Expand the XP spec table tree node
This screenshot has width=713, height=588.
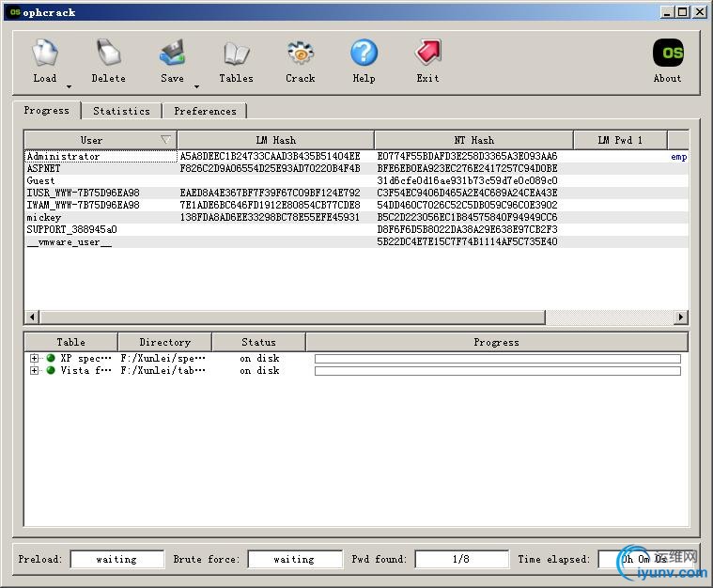point(34,359)
